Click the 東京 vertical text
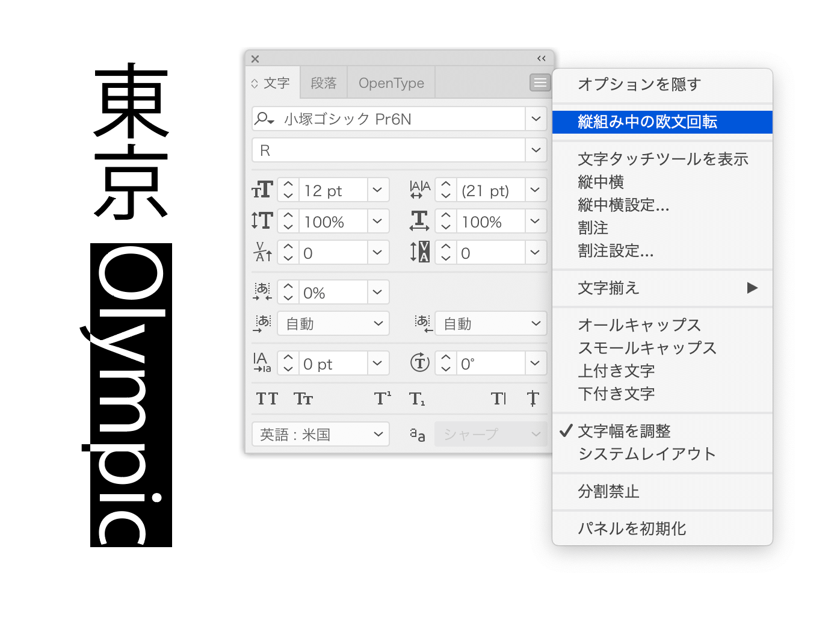This screenshot has width=840, height=626. 131,141
